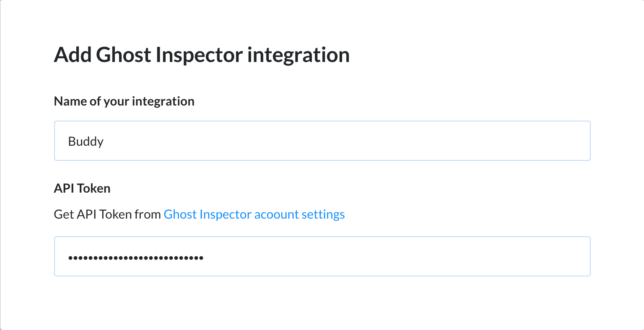Screen dimensions: 644x330
Task: Click the 'Ghost Inspector acoount settings' link
Action: point(254,214)
